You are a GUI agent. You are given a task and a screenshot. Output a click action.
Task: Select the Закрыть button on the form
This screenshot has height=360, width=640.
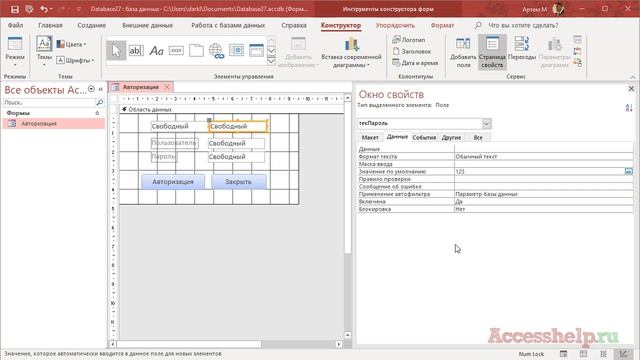pos(238,182)
